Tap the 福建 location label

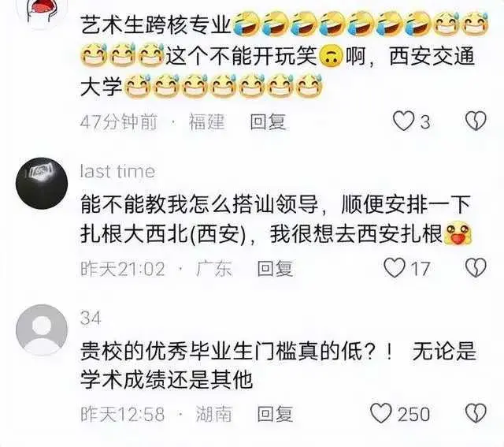pos(206,121)
